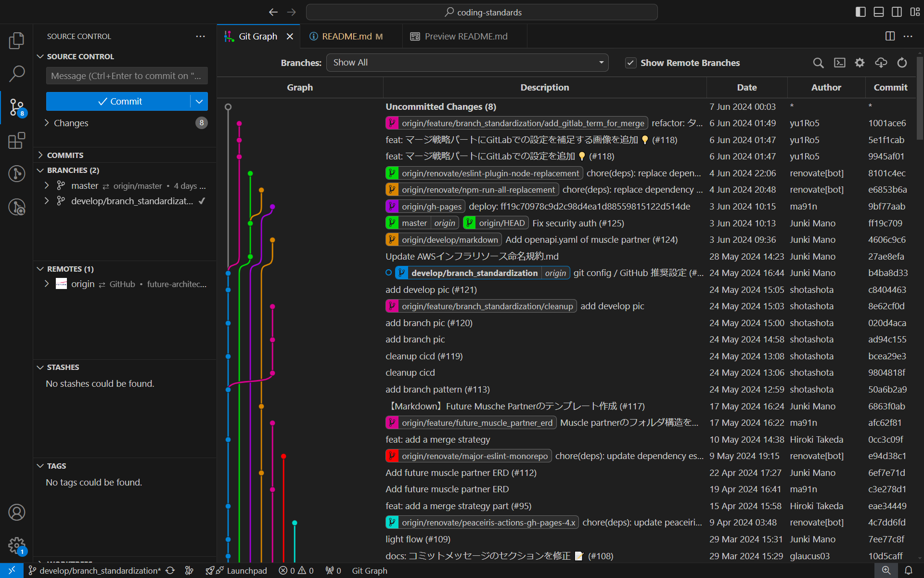
Task: Click the commit message input field
Action: click(127, 76)
